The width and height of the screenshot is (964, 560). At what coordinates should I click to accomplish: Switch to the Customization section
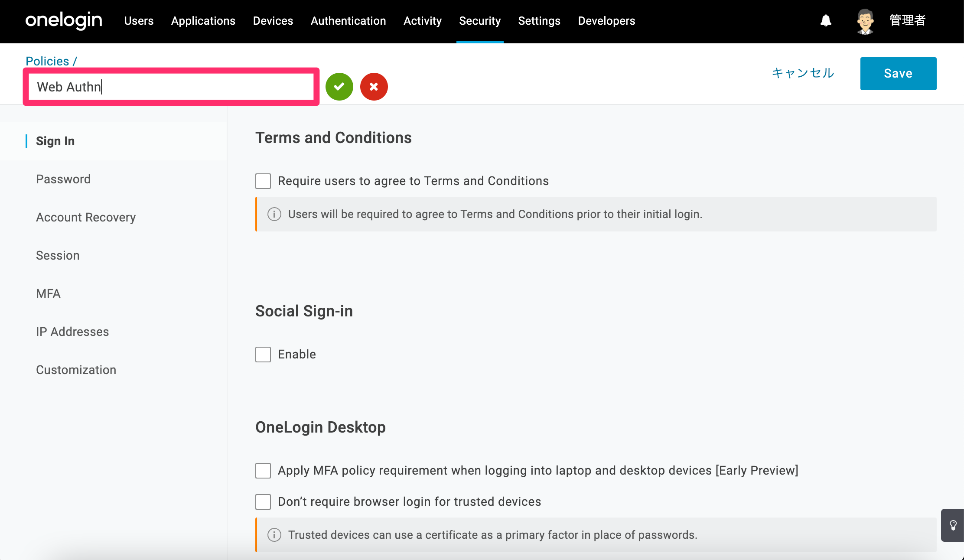coord(76,370)
